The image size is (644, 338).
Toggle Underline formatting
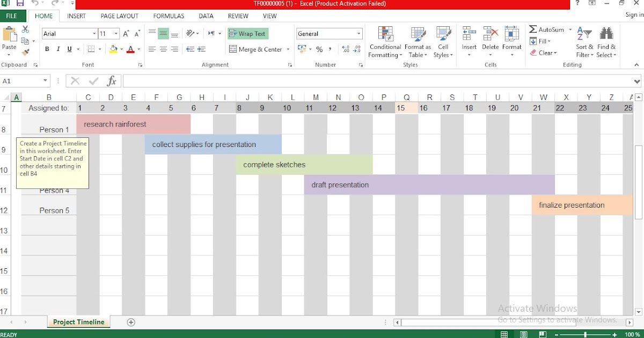click(x=70, y=49)
